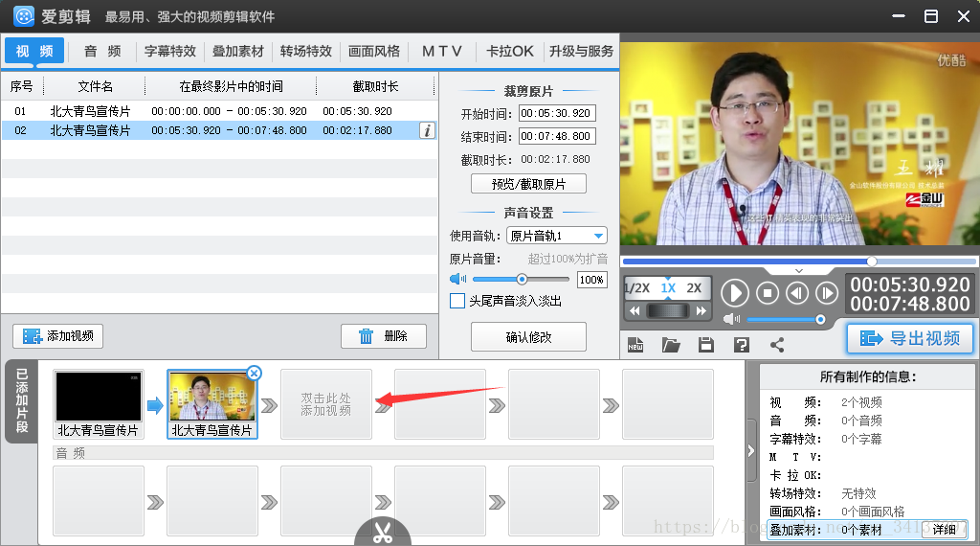The width and height of the screenshot is (980, 546).
Task: Open the 音频 tab
Action: [x=102, y=52]
